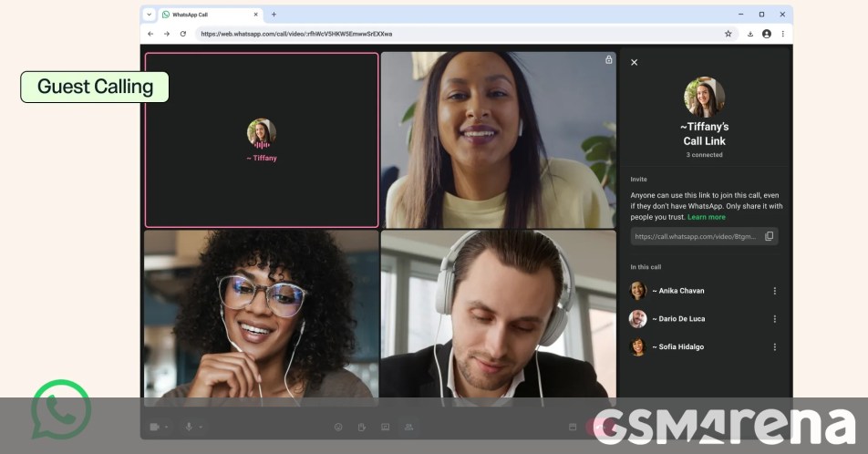Show the participants panel
Viewport: 868px width, 454px height.
point(408,427)
